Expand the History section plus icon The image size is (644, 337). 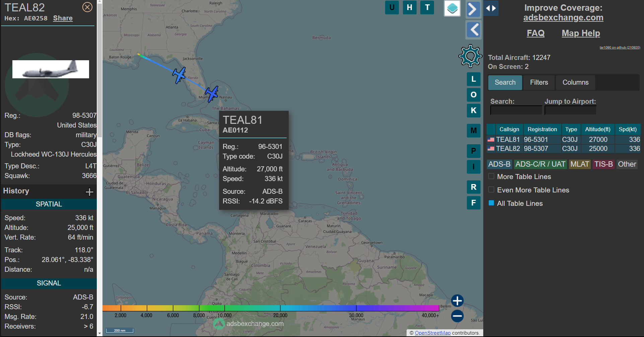pos(89,192)
